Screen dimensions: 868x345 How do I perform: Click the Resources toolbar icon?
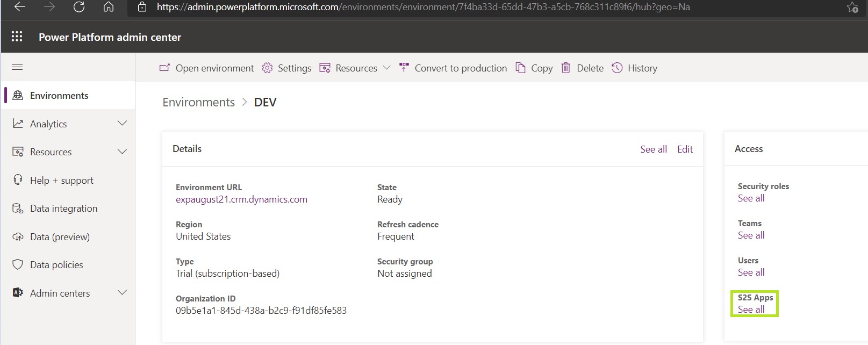pyautogui.click(x=325, y=68)
